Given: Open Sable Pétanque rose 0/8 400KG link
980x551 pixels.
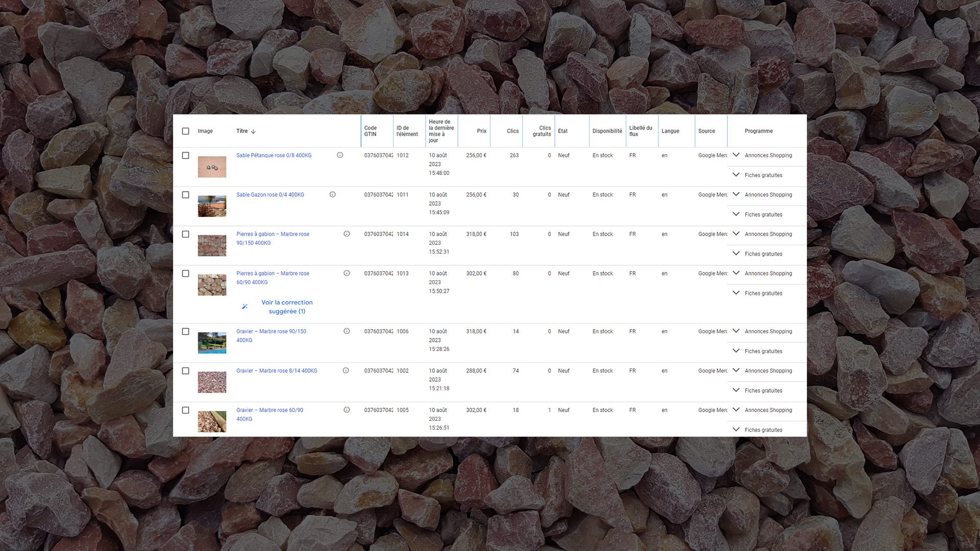Looking at the screenshot, I should point(274,156).
